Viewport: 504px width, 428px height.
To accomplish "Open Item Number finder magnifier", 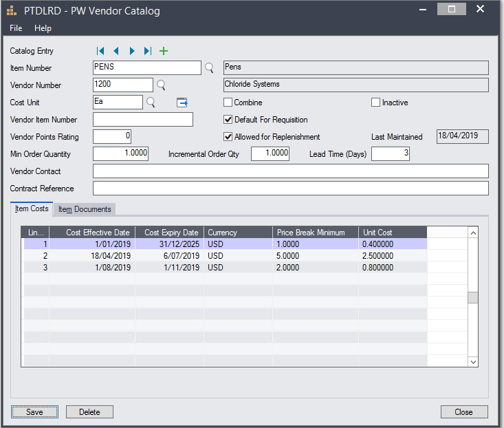I will click(x=209, y=68).
